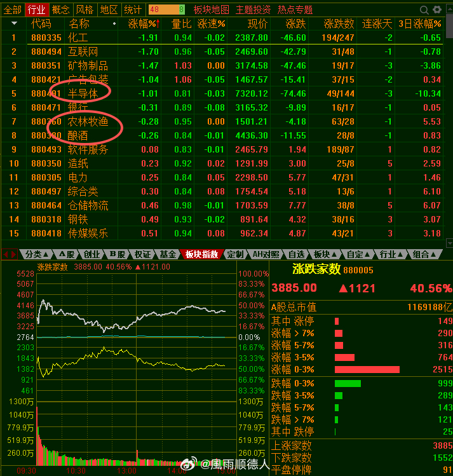Switch to A股 bottom tab
The image size is (453, 476).
67,254
